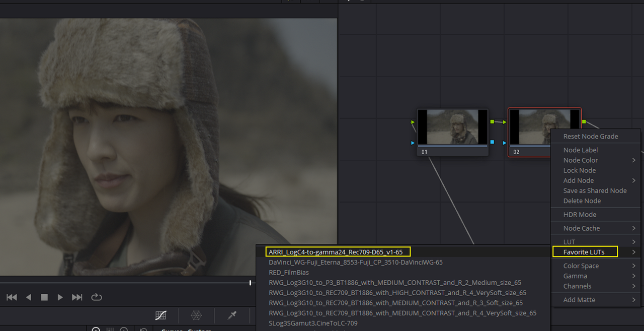Open the Qualifier eyedropper palette
This screenshot has width=644, height=331.
(x=232, y=315)
